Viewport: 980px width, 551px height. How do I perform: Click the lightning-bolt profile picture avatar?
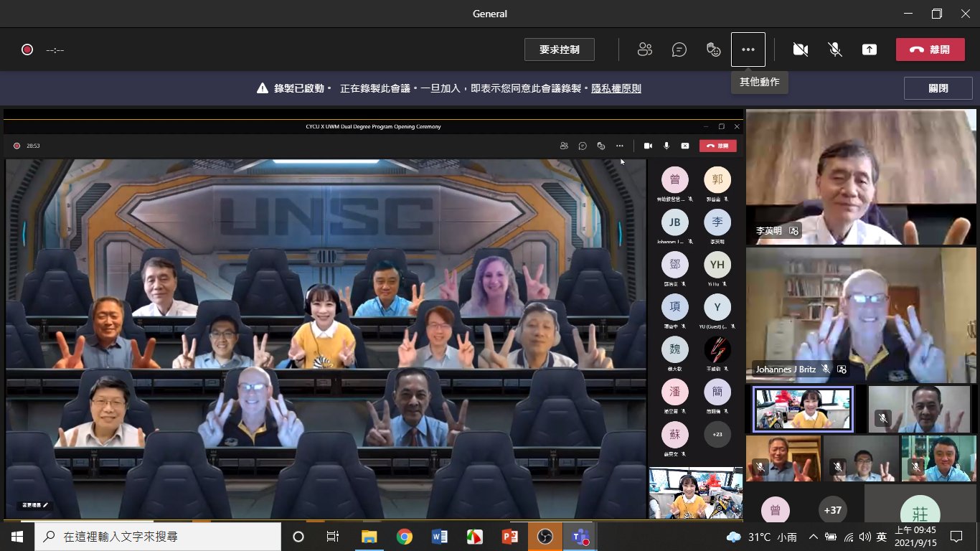(x=717, y=350)
